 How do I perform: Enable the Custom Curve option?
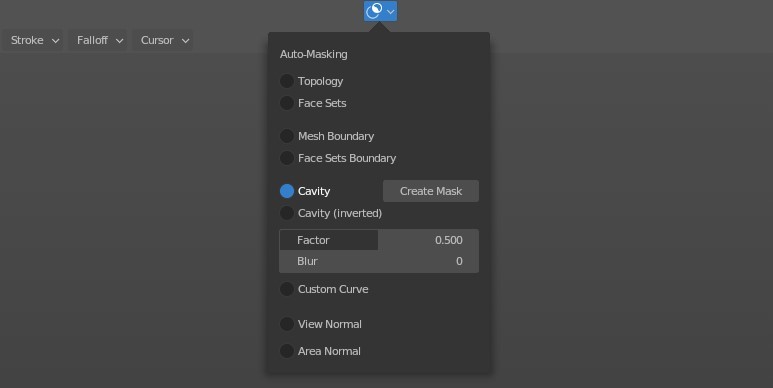286,289
